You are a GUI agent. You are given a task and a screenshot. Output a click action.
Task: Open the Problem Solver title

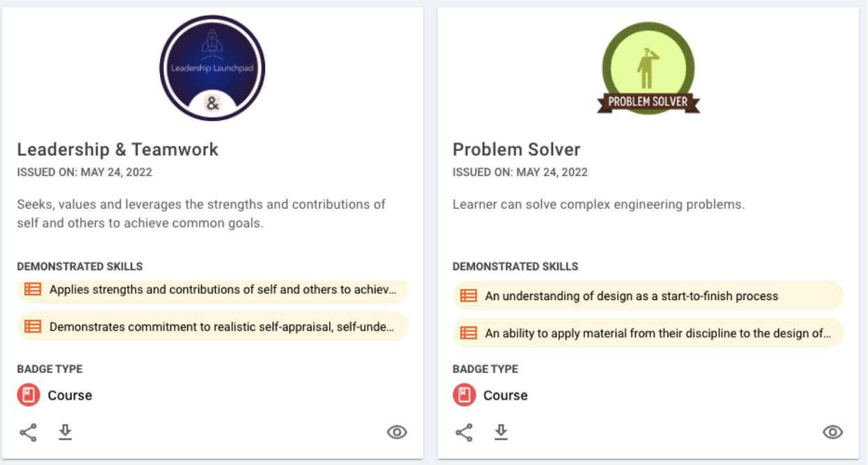pyautogui.click(x=516, y=150)
